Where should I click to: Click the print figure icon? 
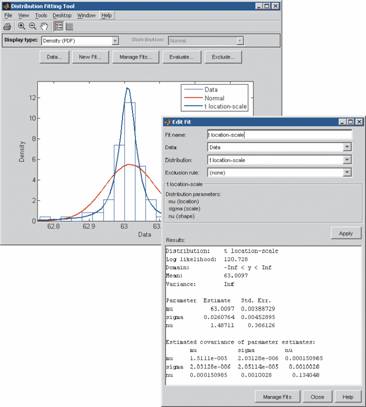[x=7, y=26]
